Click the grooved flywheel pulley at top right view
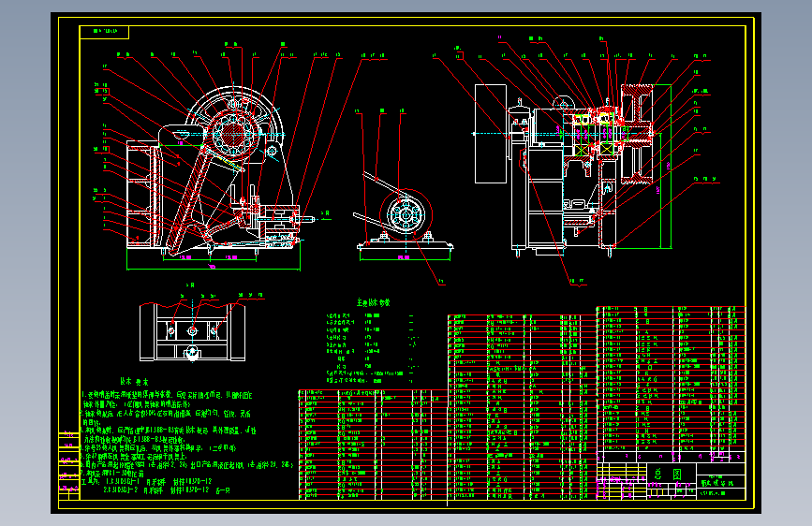The width and height of the screenshot is (812, 526). click(x=637, y=134)
